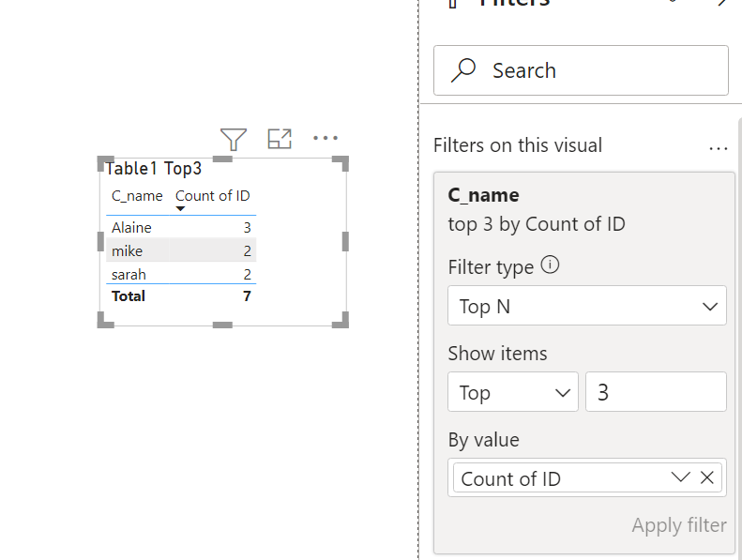This screenshot has height=560, width=742.
Task: Click the Filter type info icon
Action: coord(550,265)
